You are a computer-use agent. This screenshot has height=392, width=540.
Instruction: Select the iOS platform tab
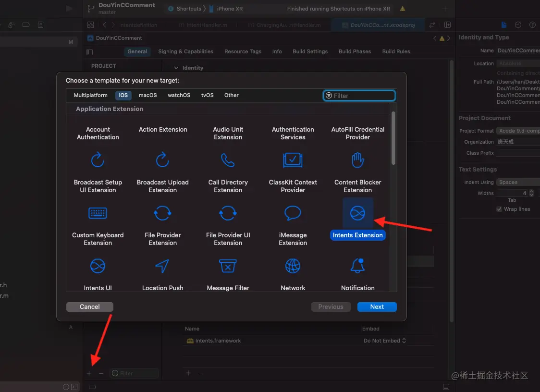(123, 95)
